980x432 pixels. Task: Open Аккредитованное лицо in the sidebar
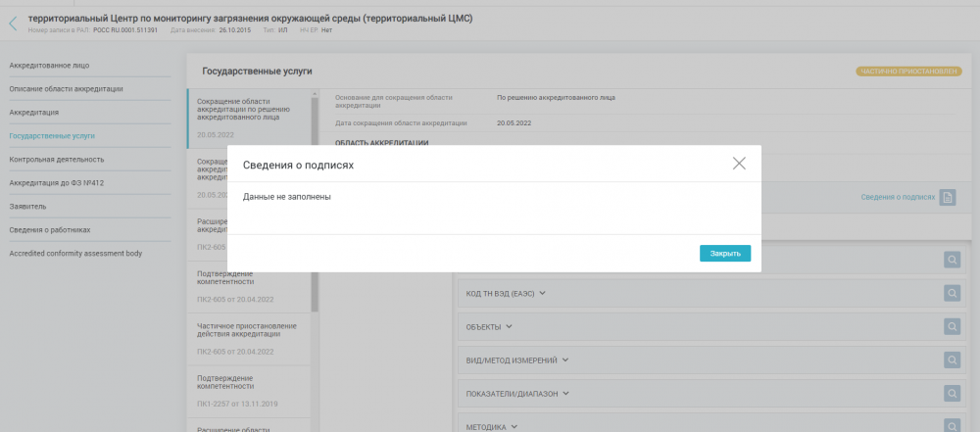coord(50,65)
